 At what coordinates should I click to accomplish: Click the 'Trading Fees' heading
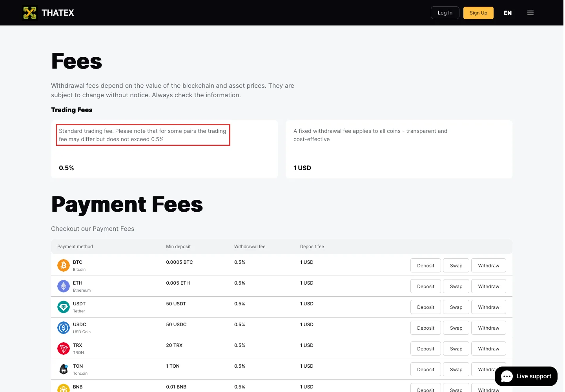coord(72,110)
